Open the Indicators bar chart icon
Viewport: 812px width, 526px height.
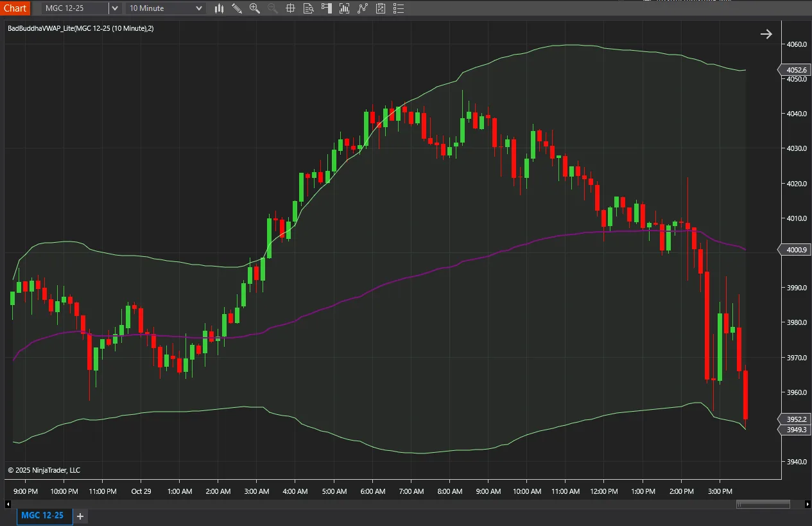(x=345, y=8)
